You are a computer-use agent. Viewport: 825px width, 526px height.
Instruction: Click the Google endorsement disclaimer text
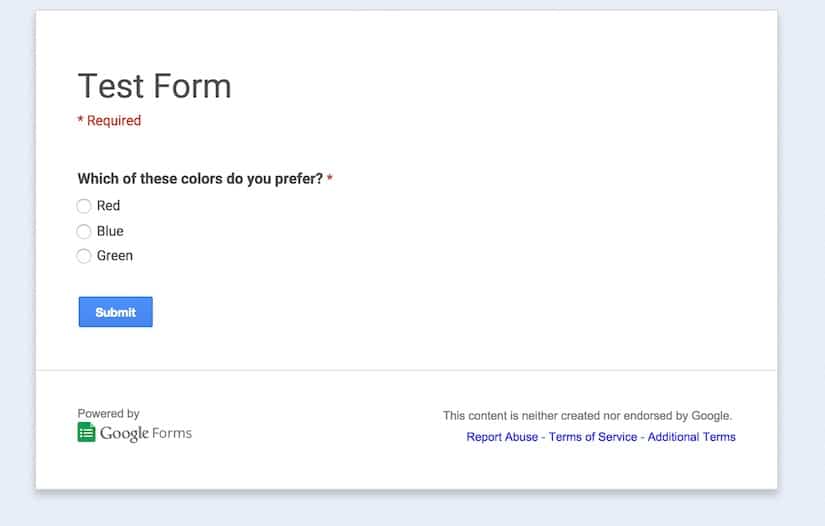[587, 416]
